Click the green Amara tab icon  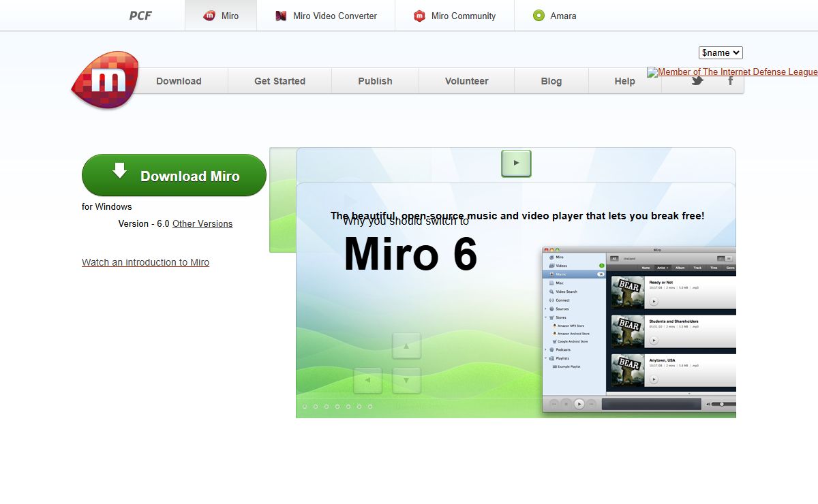coord(539,16)
